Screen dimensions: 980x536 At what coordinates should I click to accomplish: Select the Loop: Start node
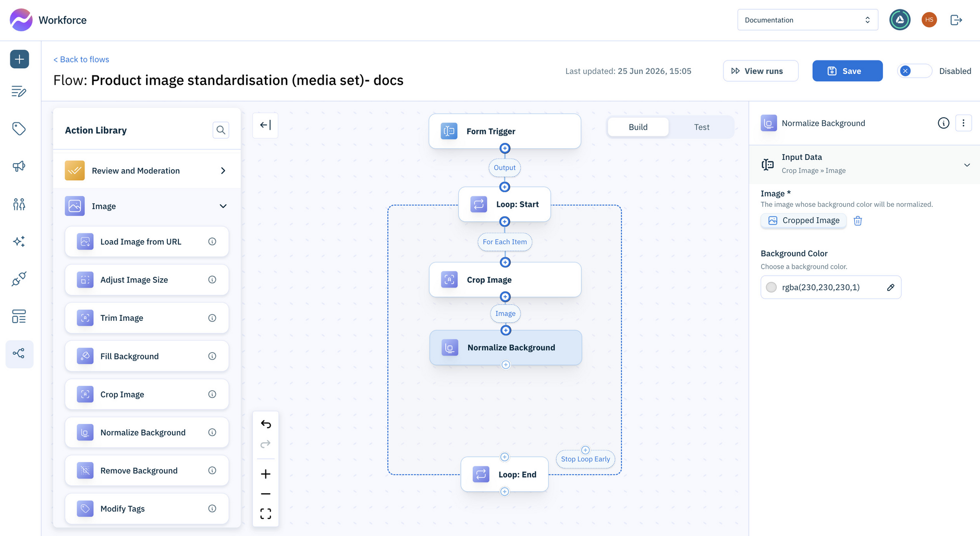(505, 204)
